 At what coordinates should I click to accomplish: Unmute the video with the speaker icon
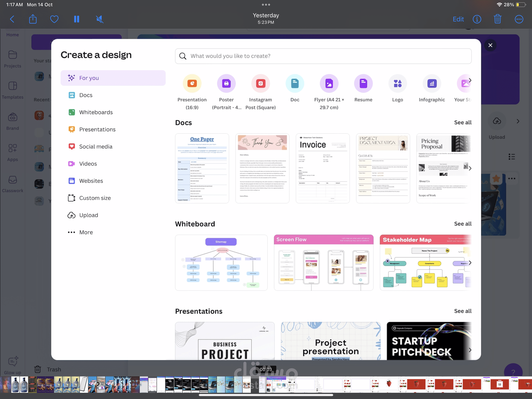(100, 19)
